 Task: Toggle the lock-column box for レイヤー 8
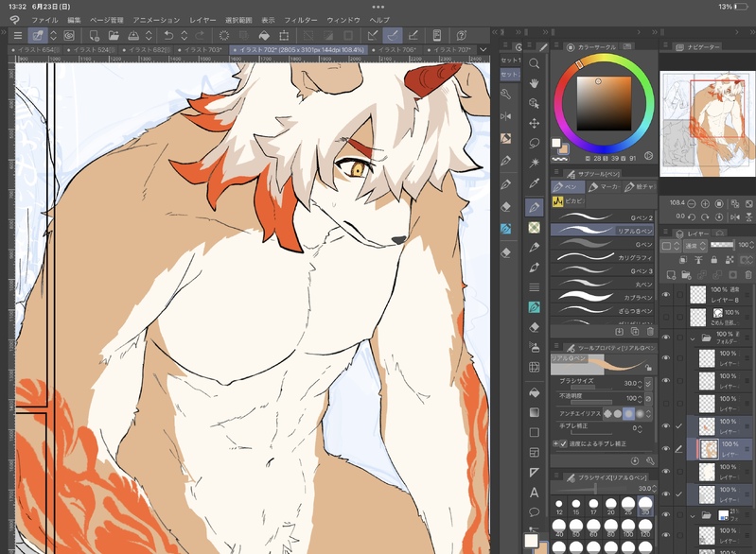679,294
